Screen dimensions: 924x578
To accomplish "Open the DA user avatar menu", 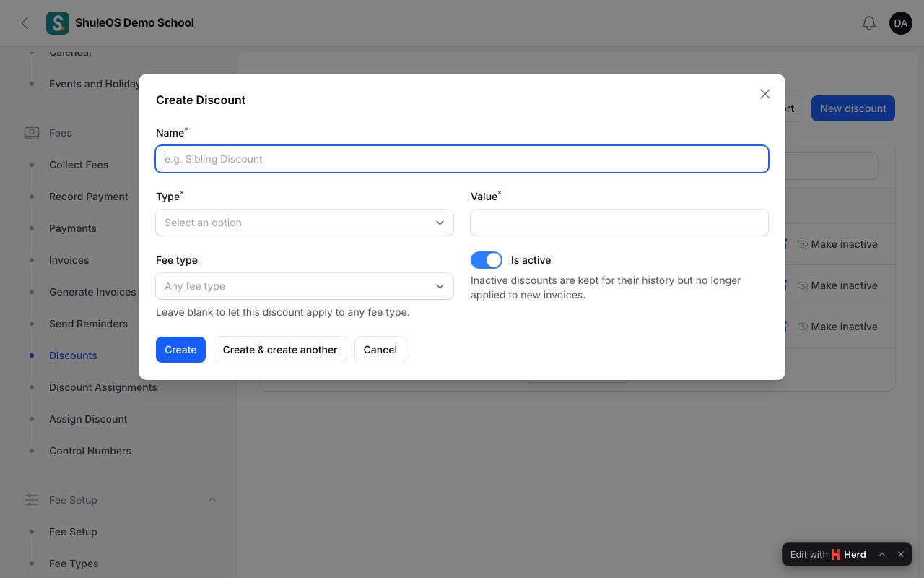I will 901,23.
